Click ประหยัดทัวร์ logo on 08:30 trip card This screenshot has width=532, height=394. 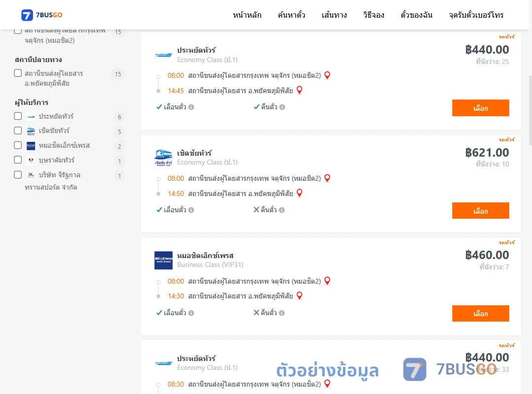coord(164,363)
